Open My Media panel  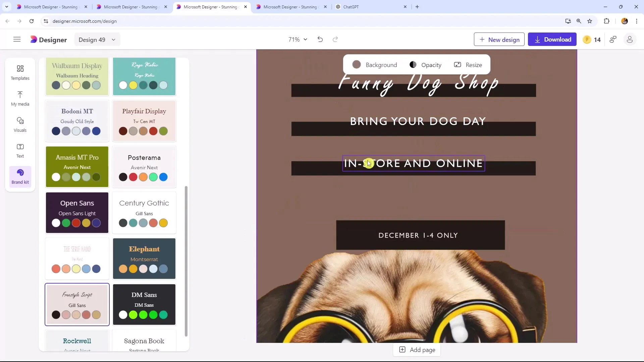point(20,98)
